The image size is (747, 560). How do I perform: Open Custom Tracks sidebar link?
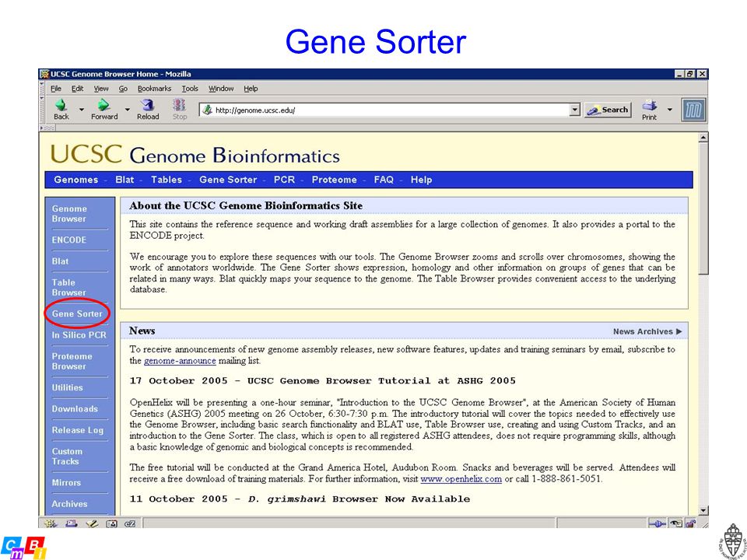67,457
